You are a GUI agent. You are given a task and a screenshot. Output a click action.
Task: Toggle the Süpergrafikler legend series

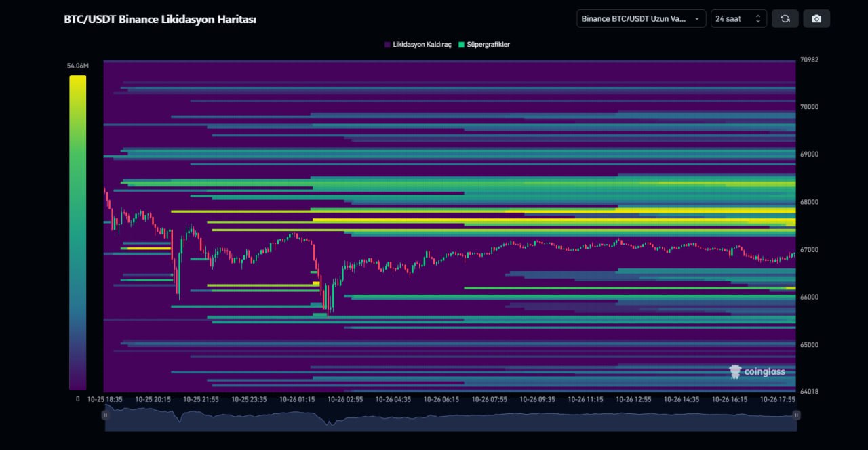(x=484, y=45)
